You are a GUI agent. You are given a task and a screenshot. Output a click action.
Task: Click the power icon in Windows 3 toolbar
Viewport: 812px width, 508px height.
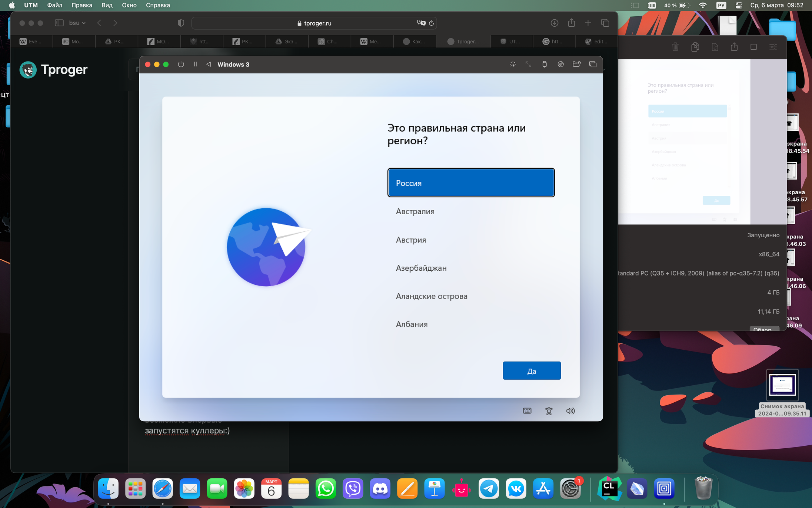pos(181,64)
